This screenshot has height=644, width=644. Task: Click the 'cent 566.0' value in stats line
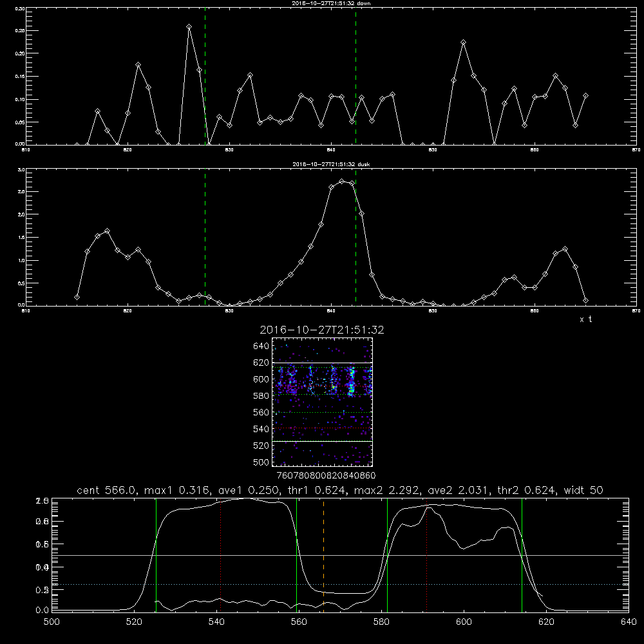click(x=107, y=490)
